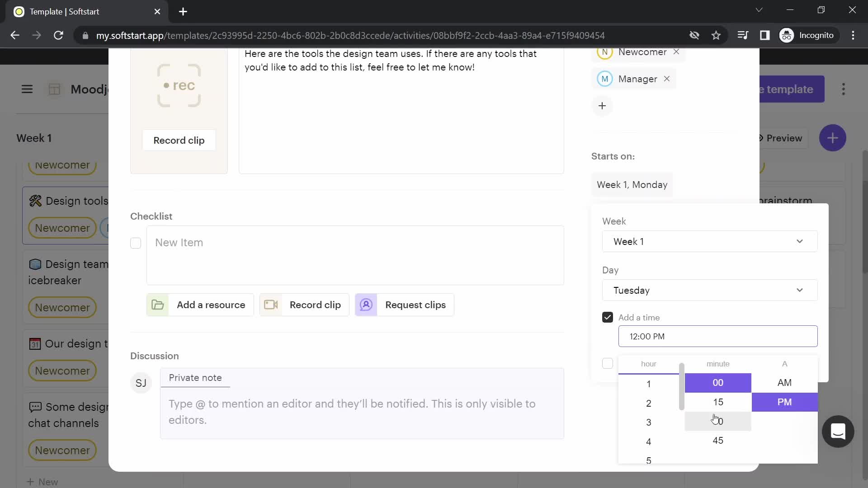
Task: Toggle the Newcomer tag visibility
Action: (676, 52)
